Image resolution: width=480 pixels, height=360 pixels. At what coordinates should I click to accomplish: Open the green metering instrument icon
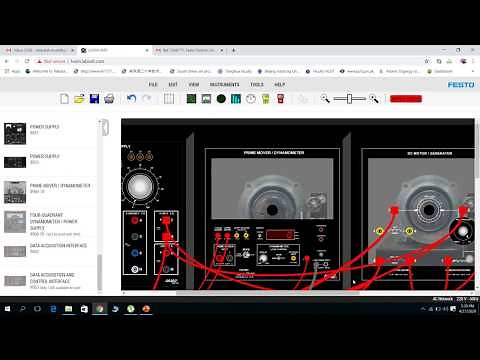pos(191,99)
